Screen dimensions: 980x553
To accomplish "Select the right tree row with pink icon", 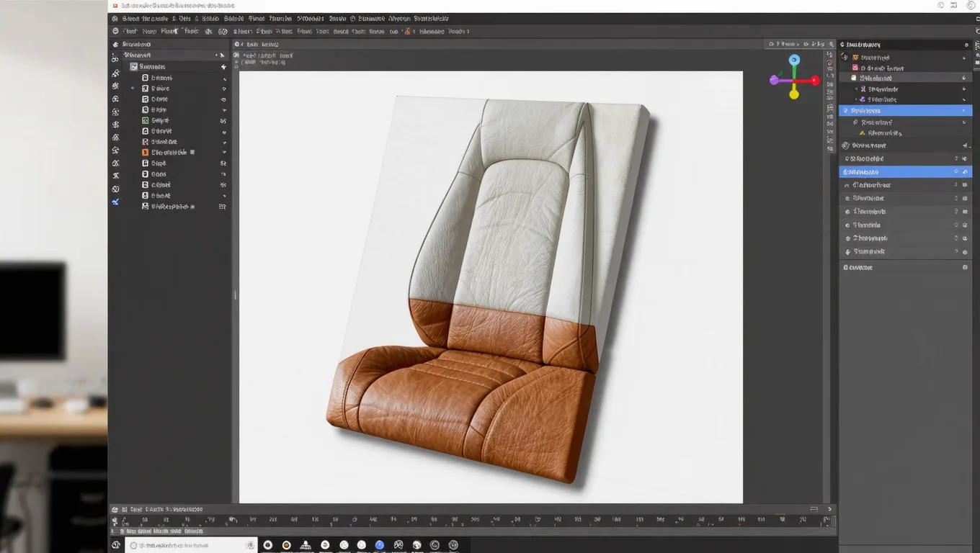I will [905, 68].
